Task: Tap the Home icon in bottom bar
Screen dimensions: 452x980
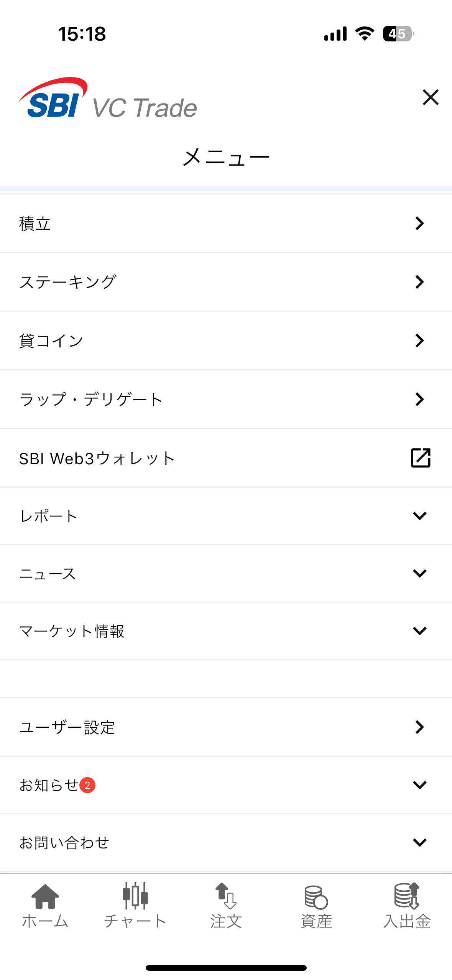Action: point(45,896)
